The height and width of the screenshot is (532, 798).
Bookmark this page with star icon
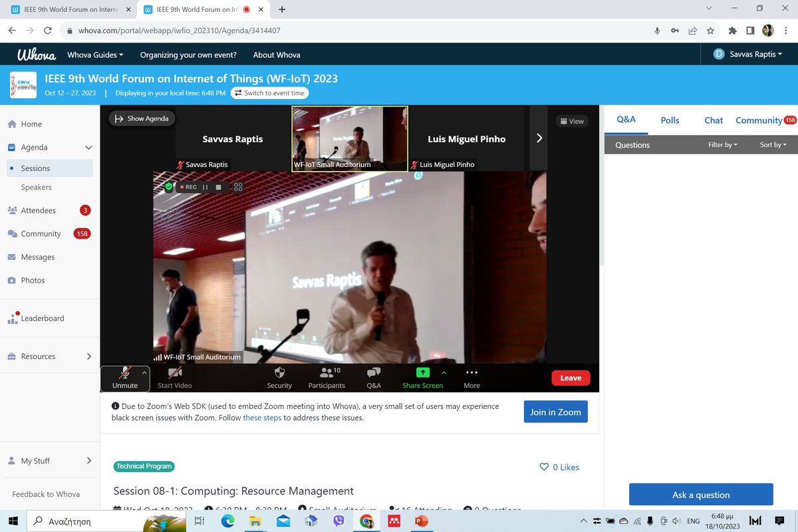click(710, 31)
